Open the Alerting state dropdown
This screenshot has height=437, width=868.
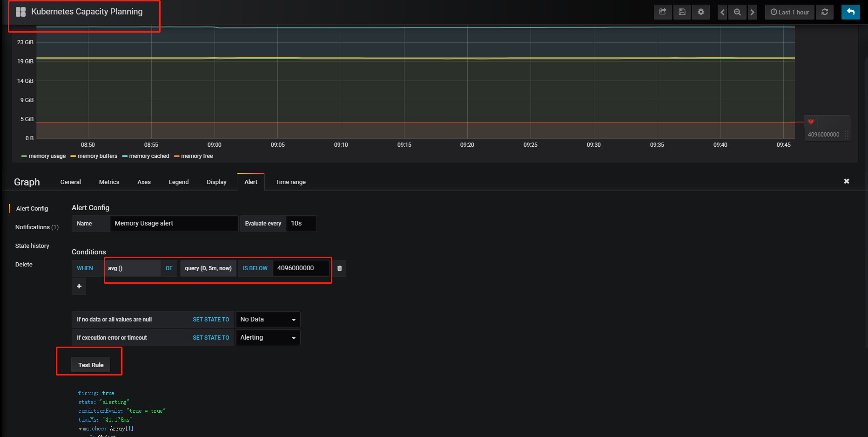[268, 338]
